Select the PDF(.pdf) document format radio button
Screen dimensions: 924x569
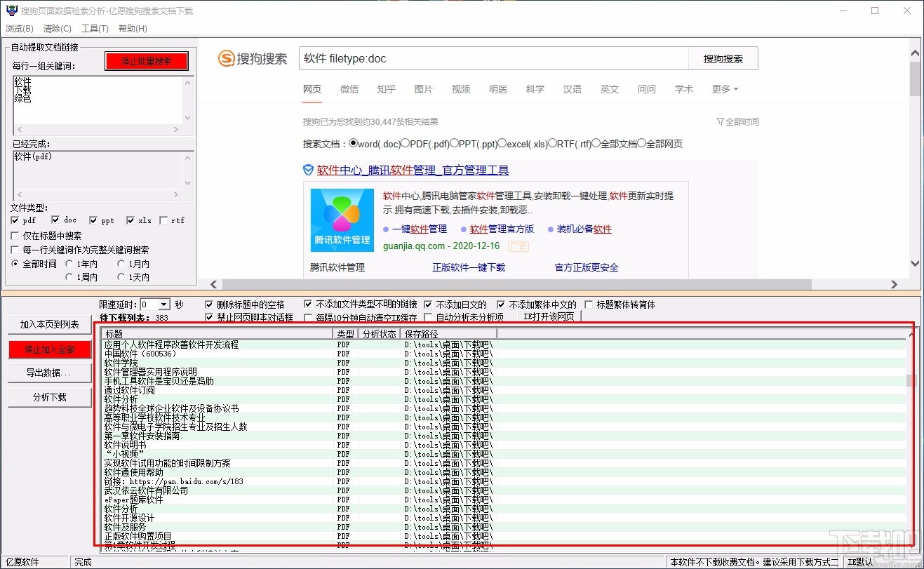[x=404, y=143]
